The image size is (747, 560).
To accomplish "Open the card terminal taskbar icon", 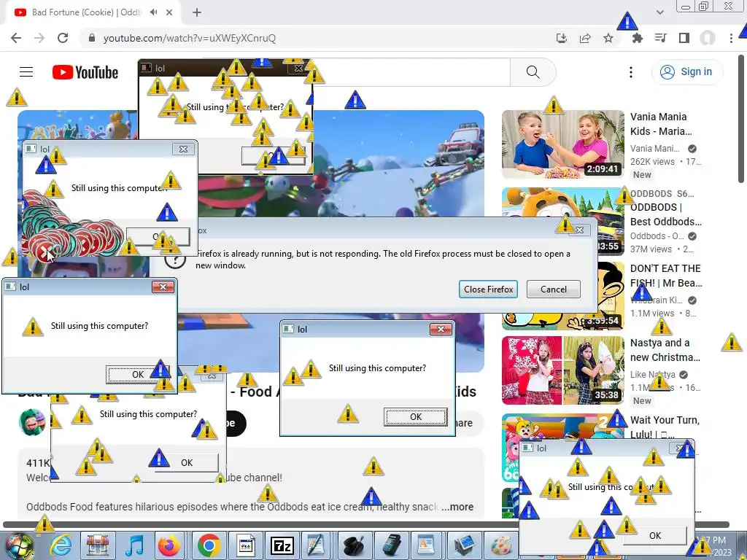I will (x=391, y=545).
